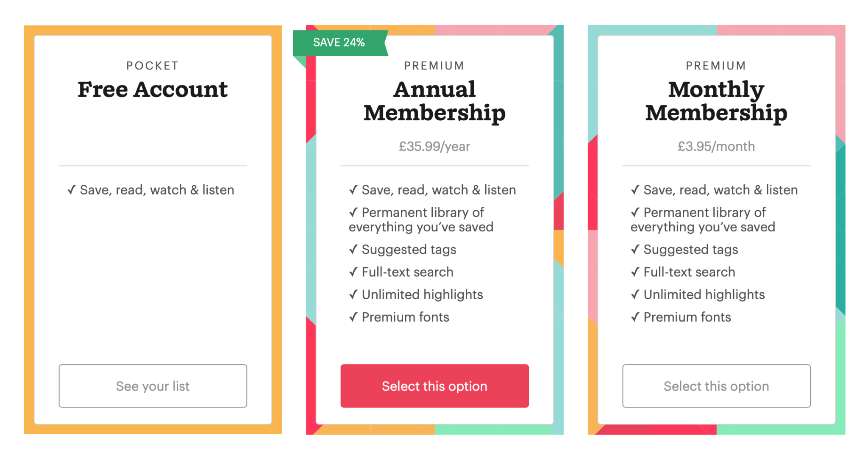The height and width of the screenshot is (458, 868).
Task: Click the green SAVE 24% ribbon
Action: 339,42
